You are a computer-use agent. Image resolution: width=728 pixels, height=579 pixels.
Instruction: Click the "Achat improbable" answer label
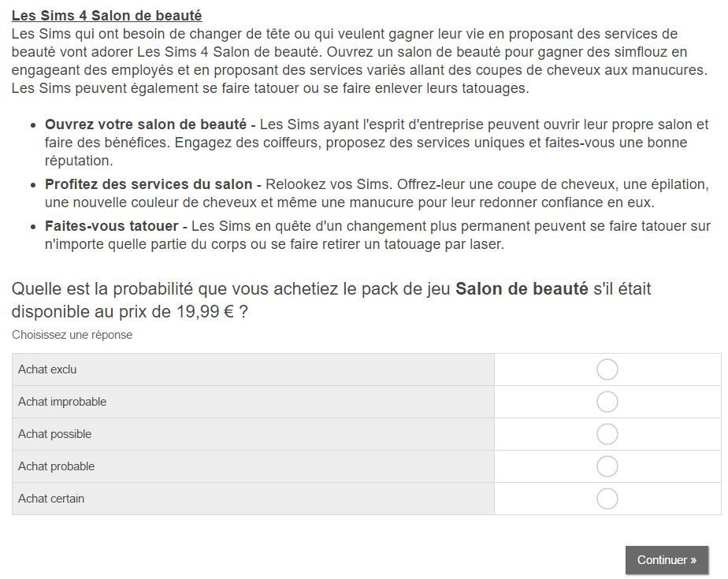(62, 402)
